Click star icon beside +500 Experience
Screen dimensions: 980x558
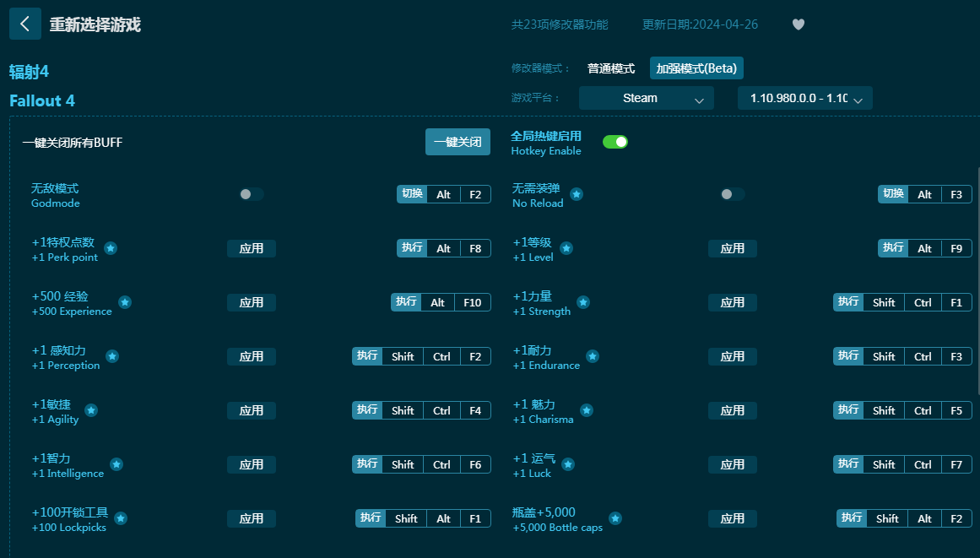pyautogui.click(x=125, y=302)
